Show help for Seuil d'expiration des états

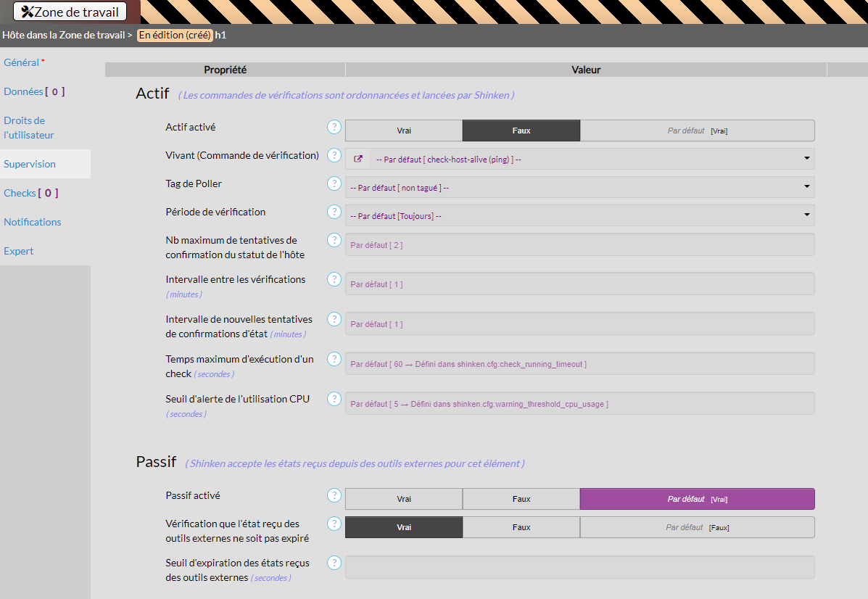(x=334, y=563)
